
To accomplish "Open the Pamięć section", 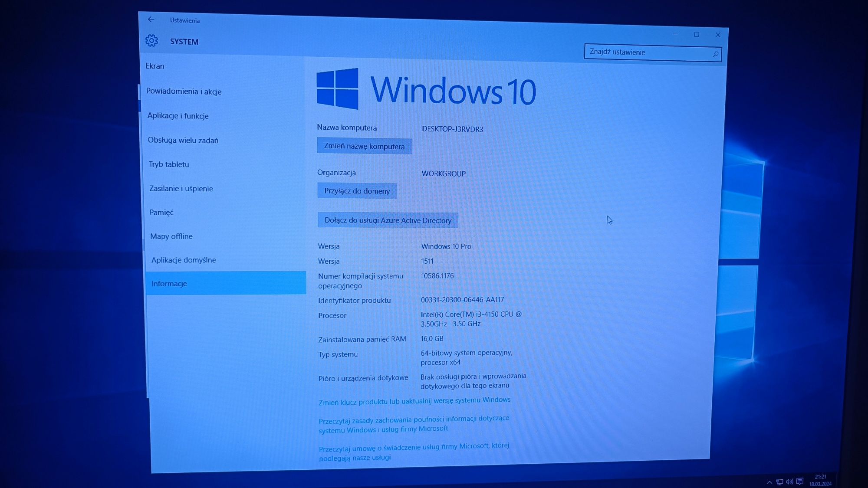I will click(161, 213).
